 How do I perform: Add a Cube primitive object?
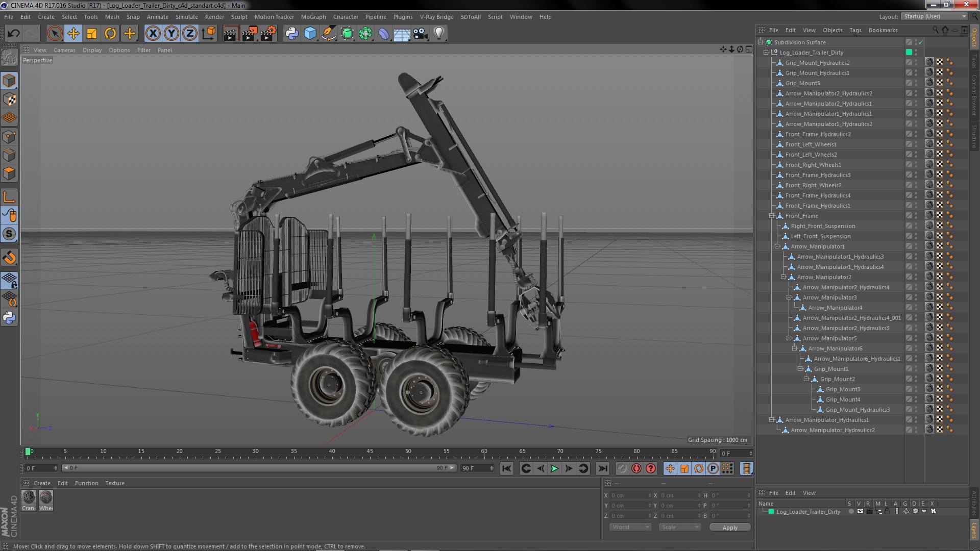point(310,34)
